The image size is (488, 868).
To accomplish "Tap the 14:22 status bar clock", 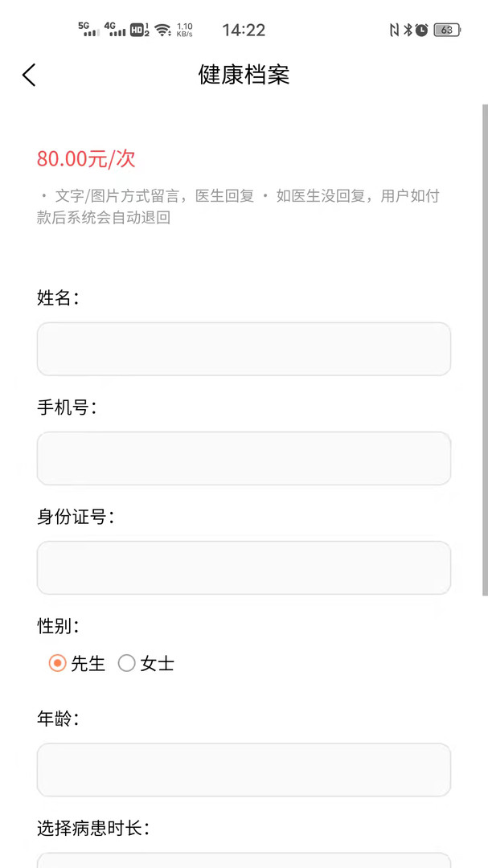I will 244,30.
